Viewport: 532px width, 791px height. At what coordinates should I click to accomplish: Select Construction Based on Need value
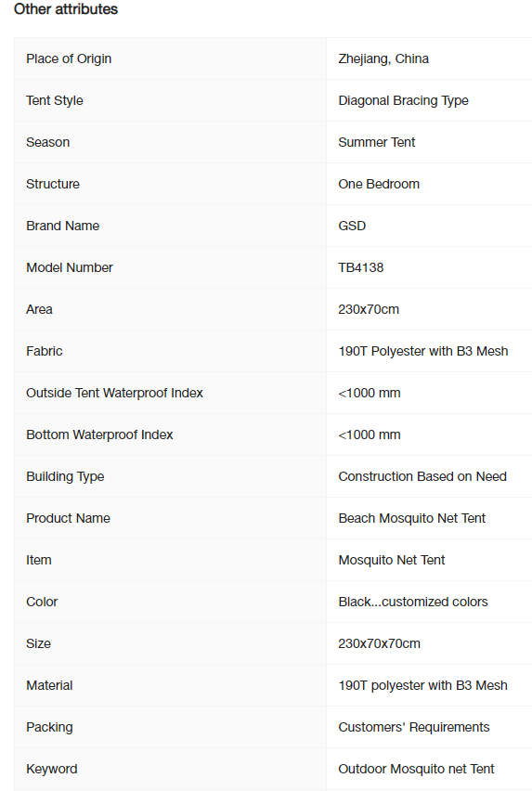pos(422,476)
